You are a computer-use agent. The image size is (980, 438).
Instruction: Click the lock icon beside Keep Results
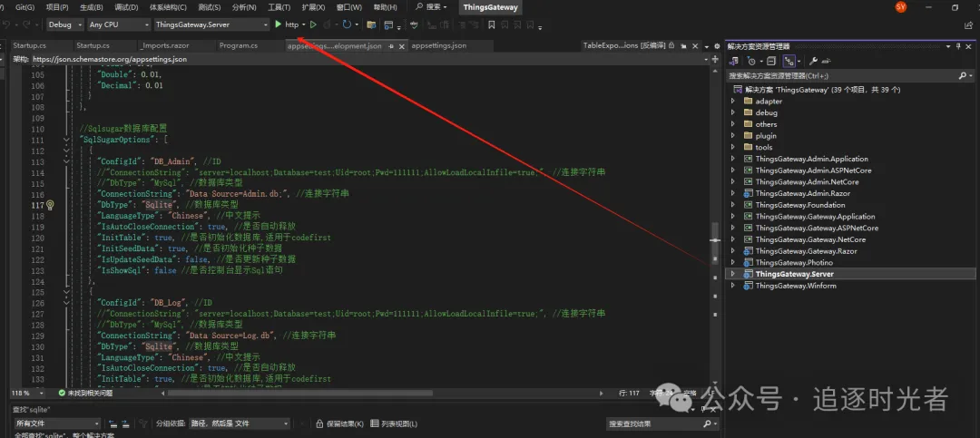click(x=319, y=423)
